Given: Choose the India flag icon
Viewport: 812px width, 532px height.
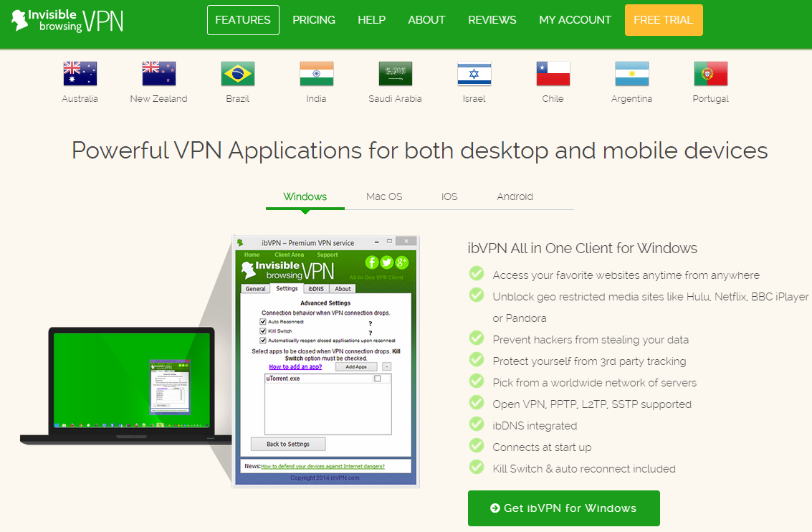Looking at the screenshot, I should pyautogui.click(x=316, y=74).
